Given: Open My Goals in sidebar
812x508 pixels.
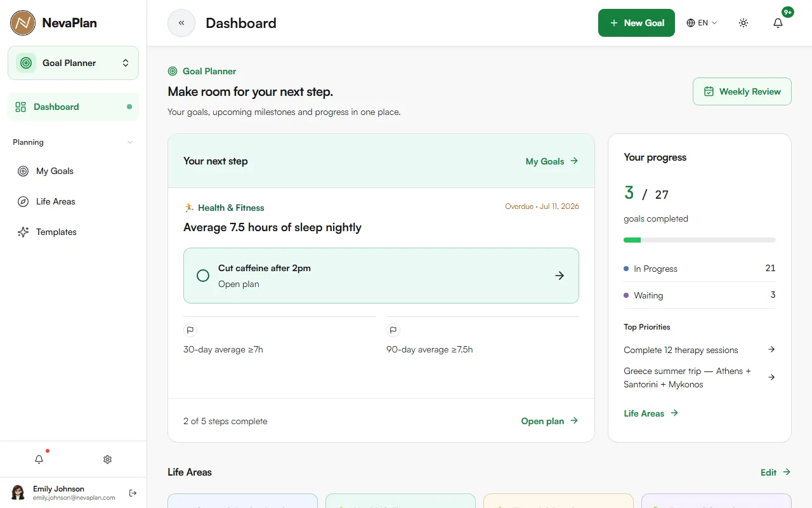Looking at the screenshot, I should pyautogui.click(x=73, y=171).
